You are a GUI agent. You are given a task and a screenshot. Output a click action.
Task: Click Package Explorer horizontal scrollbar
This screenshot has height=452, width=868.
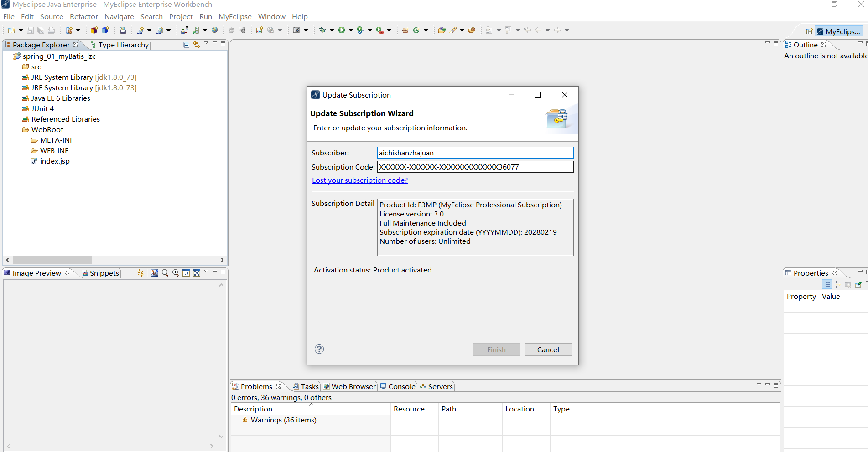52,260
